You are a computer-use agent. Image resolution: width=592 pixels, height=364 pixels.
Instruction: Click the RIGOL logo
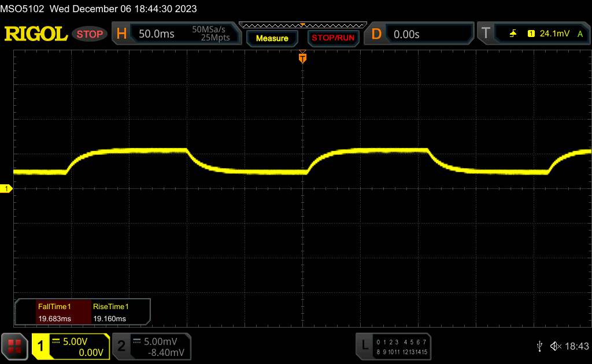tap(36, 34)
